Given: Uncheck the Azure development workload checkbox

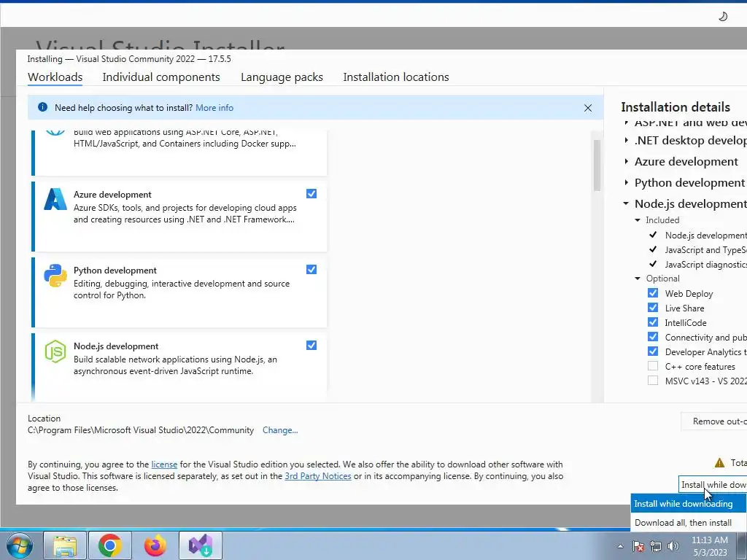Looking at the screenshot, I should coord(311,193).
